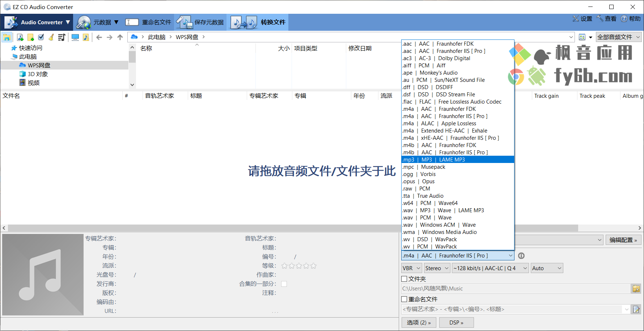The height and width of the screenshot is (331, 644).
Task: Select 快速访问 in folder tree
Action: [x=30, y=48]
